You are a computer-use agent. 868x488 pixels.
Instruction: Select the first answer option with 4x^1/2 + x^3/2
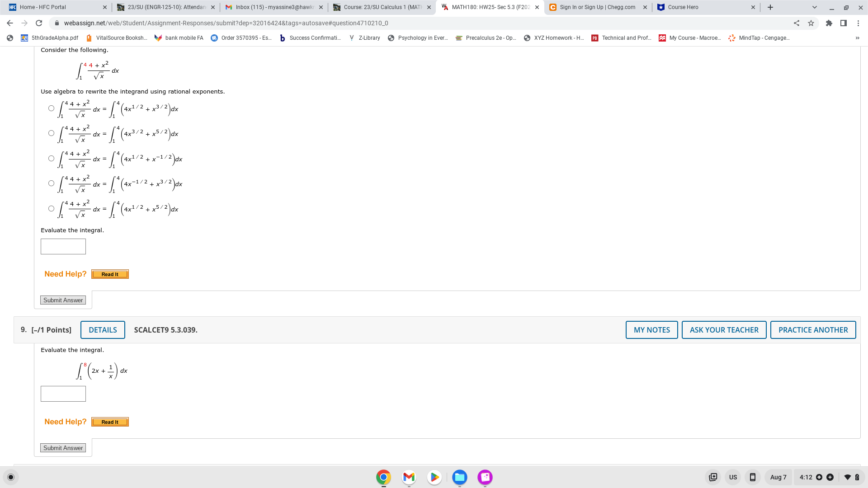coord(51,108)
